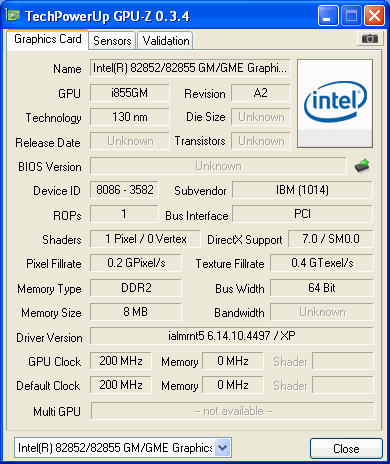Click the GPU Clock Memory value 0 MHz
390x464 pixels.
point(233,361)
